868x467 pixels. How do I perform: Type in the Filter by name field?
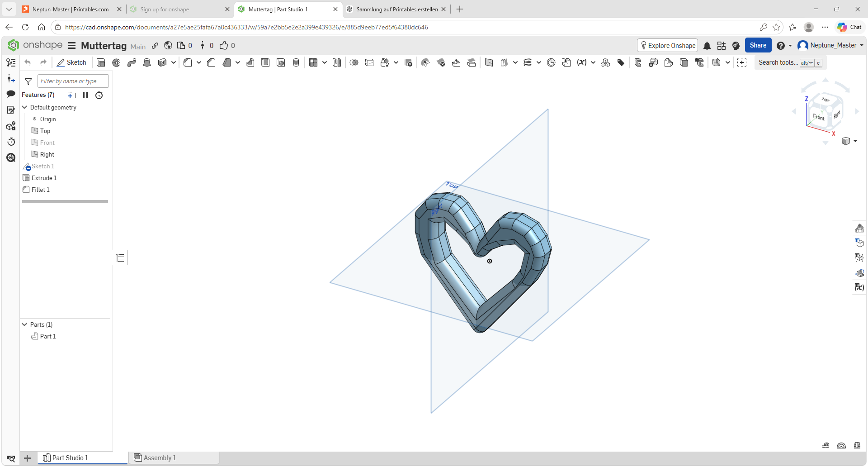[x=73, y=81]
